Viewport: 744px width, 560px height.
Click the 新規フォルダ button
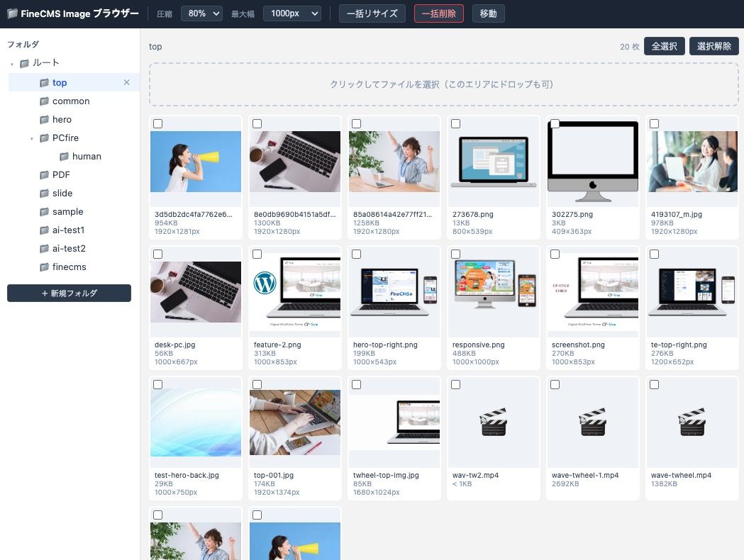click(x=70, y=293)
